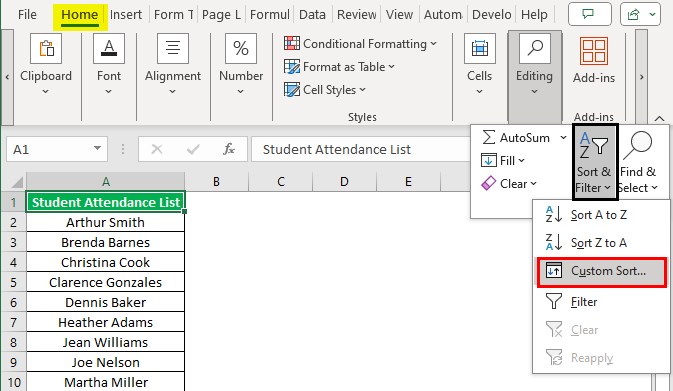Select cell Joe Nelson
Viewport: 673px width, 391px height.
pyautogui.click(x=106, y=362)
